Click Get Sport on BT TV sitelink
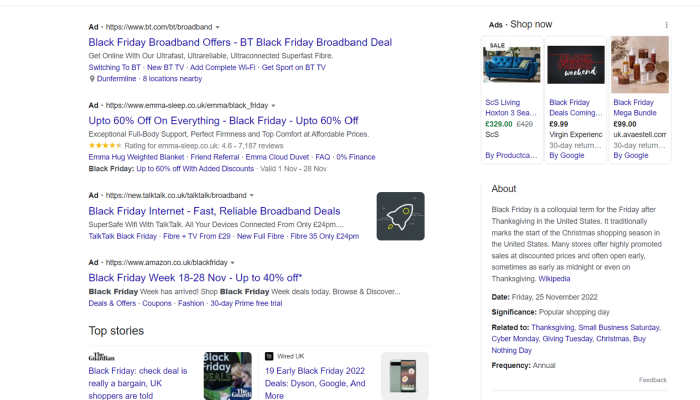Image resolution: width=700 pixels, height=400 pixels. coord(294,67)
